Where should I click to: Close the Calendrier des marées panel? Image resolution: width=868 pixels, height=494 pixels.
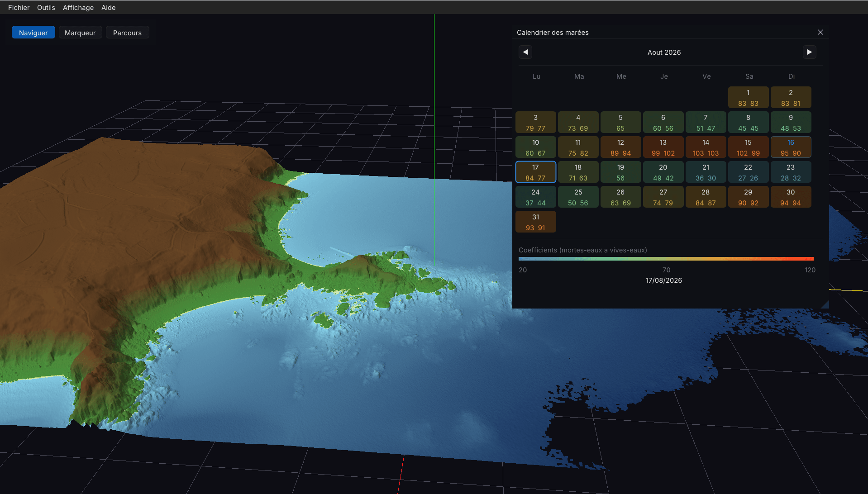click(820, 32)
